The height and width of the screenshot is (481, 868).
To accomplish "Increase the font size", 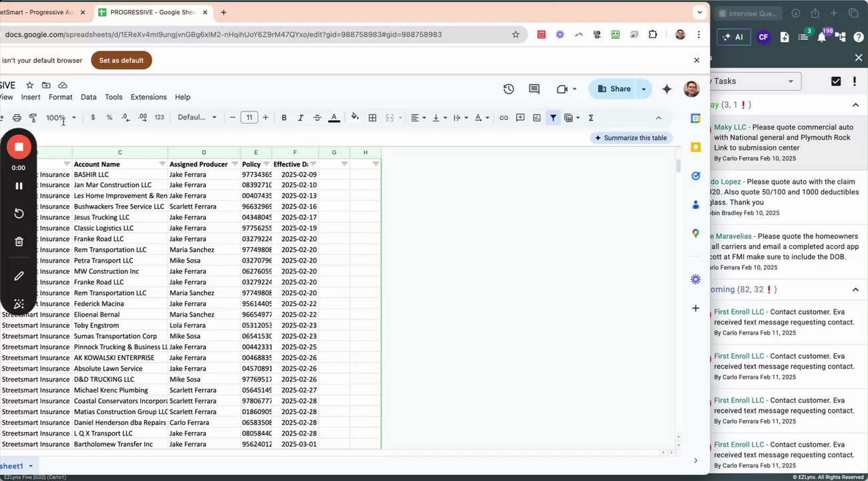I will 266,118.
